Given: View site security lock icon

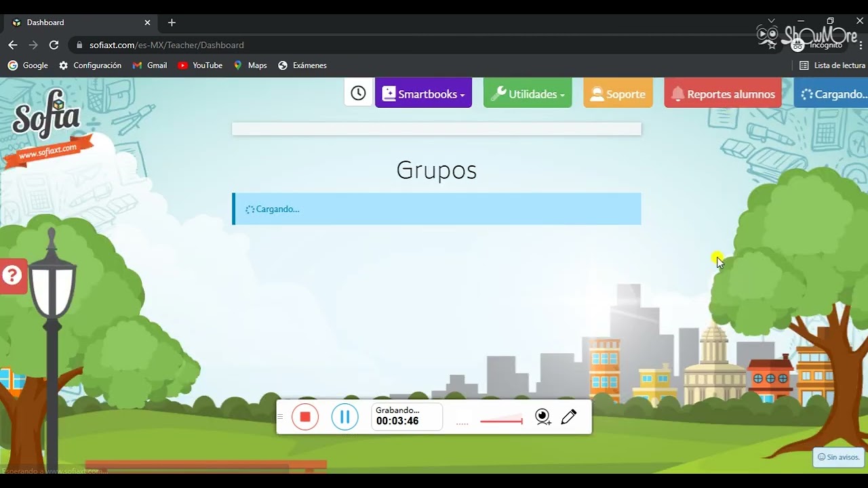Looking at the screenshot, I should tap(79, 45).
